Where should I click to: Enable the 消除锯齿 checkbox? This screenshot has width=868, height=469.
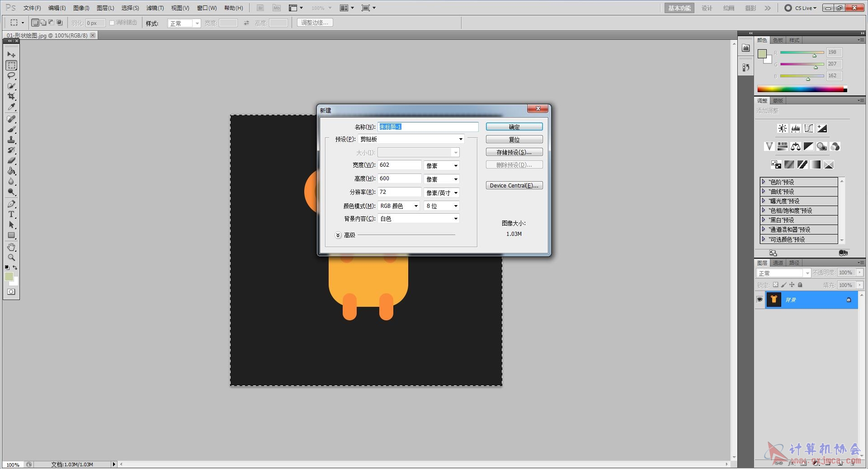coord(112,23)
